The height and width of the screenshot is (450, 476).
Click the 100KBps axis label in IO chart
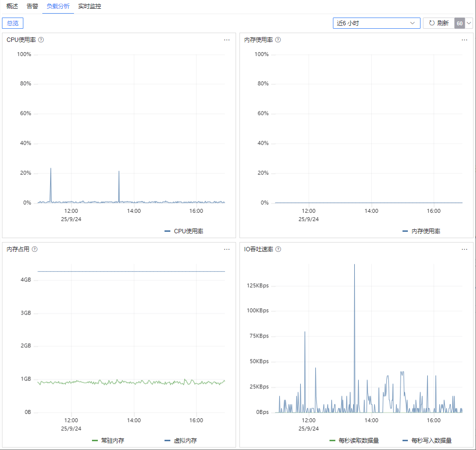click(x=258, y=311)
